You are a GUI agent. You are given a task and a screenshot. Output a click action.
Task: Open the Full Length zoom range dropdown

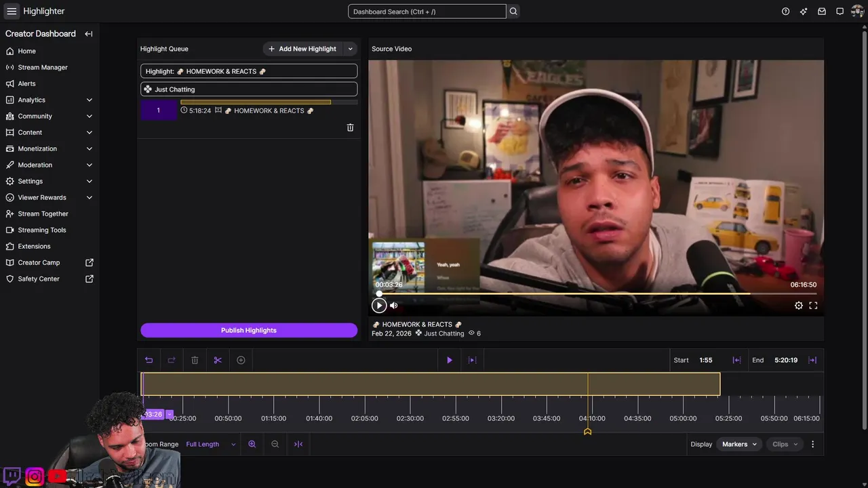click(x=211, y=444)
